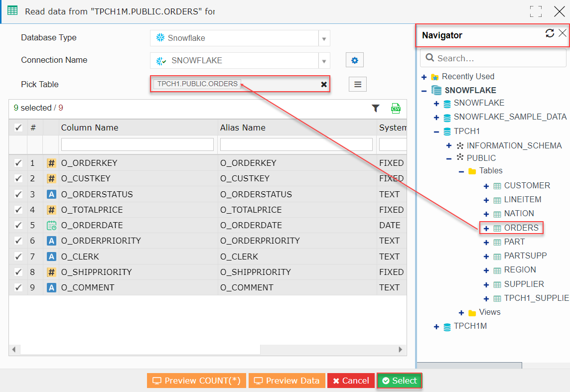
Task: Open the Connection Name dropdown arrow
Action: coord(324,61)
